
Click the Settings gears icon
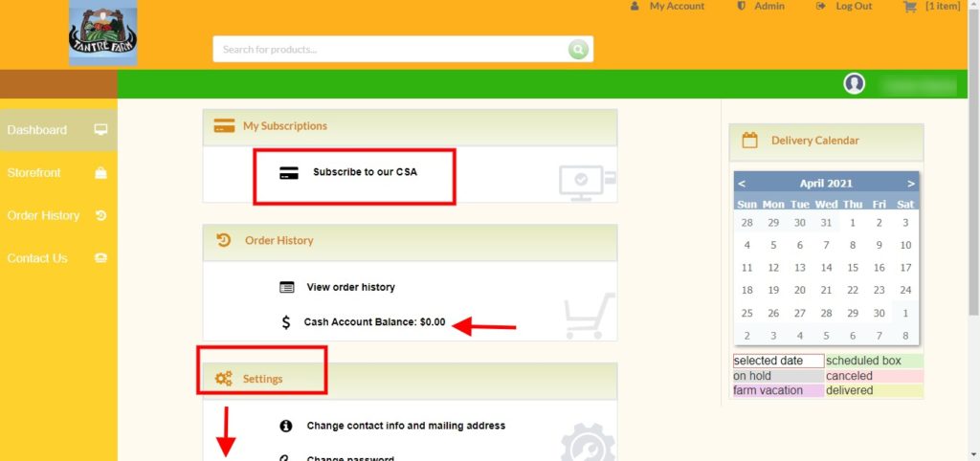tap(224, 379)
